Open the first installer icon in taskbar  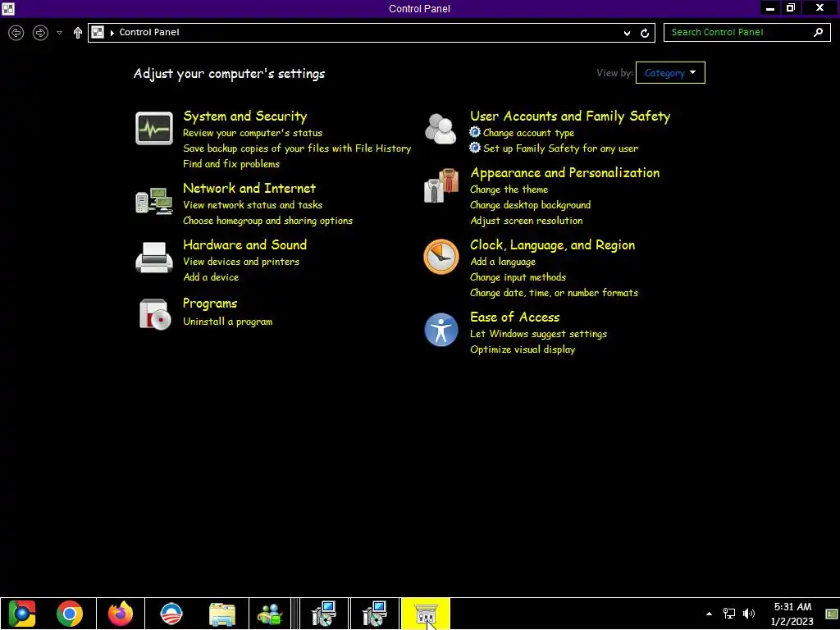tap(323, 614)
